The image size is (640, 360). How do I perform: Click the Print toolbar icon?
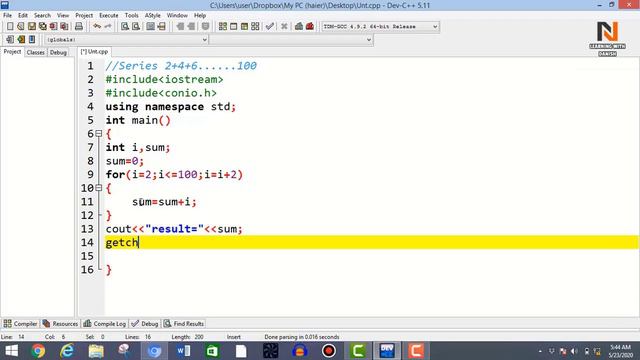(79, 27)
